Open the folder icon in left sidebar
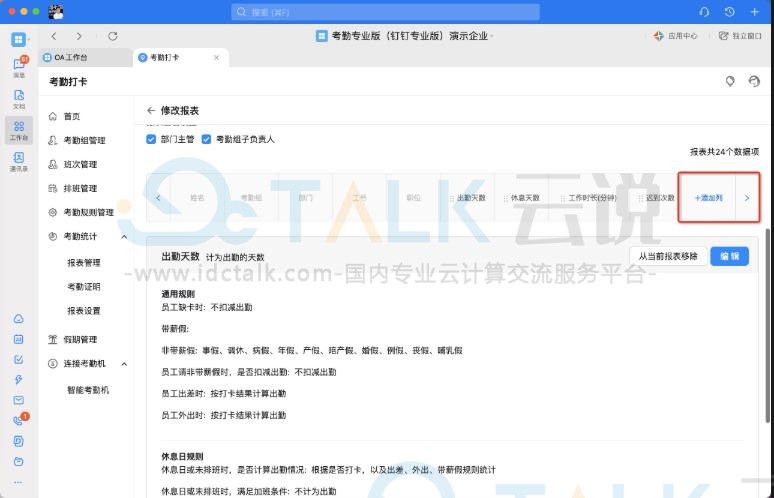Viewport: 774px width, 498px height. tap(18, 461)
